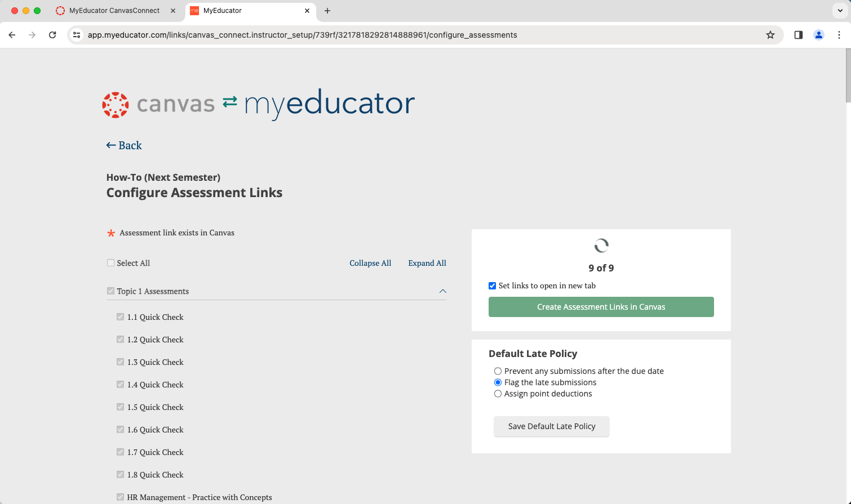This screenshot has width=851, height=504.
Task: Toggle 1.2 Quick Check checkbox
Action: coord(120,340)
